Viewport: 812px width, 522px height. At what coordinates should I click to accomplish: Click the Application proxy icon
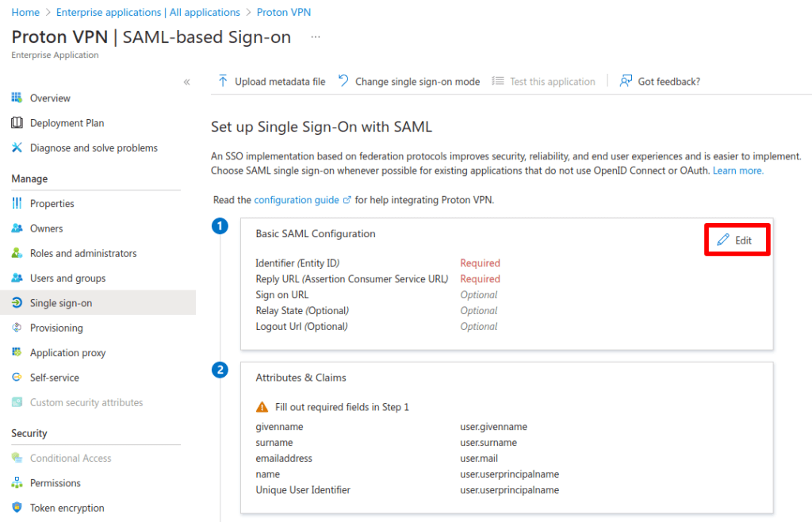coord(17,353)
